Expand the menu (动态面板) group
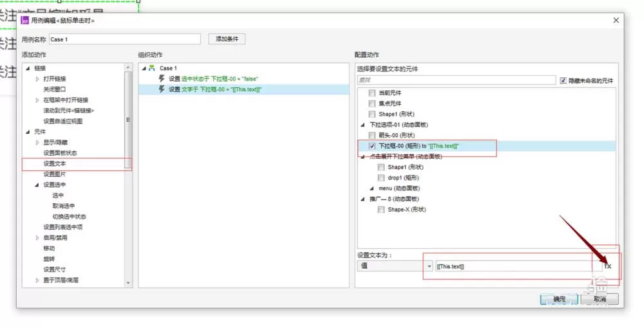This screenshot has height=328, width=644. tap(372, 188)
